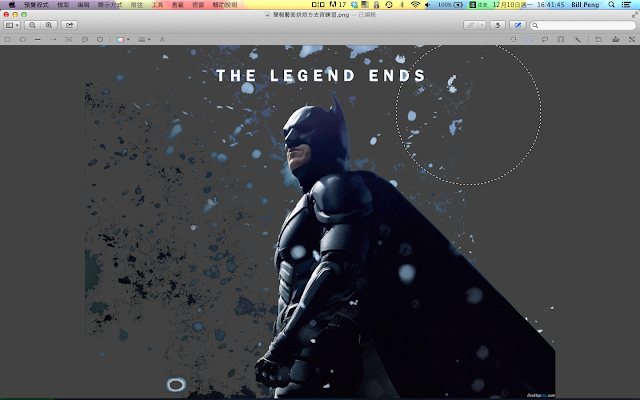Select the Lasso Selection tool
Viewport: 640px width, 400px height.
544,40
